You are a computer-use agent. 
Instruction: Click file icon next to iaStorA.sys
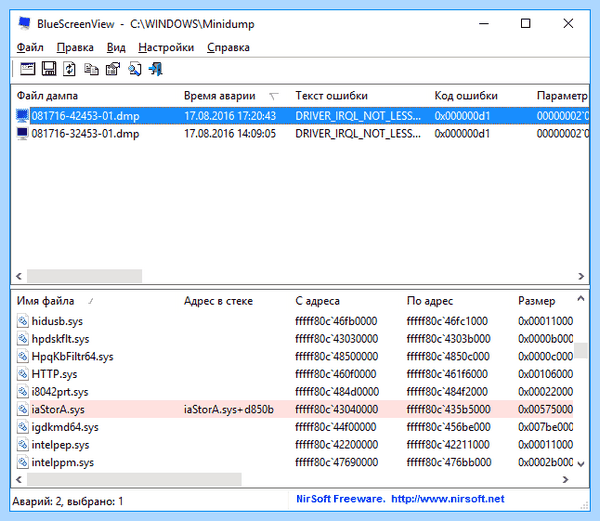click(23, 409)
